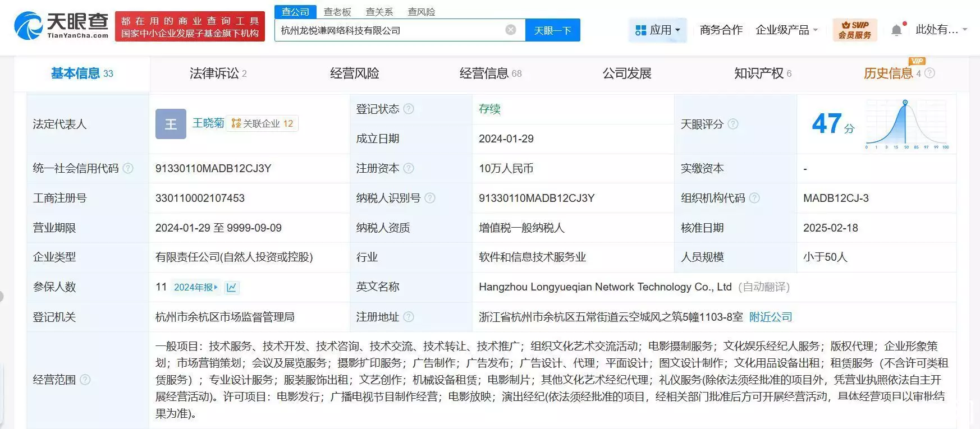
Task: View the Tianyan score distribution chart
Action: (907, 124)
